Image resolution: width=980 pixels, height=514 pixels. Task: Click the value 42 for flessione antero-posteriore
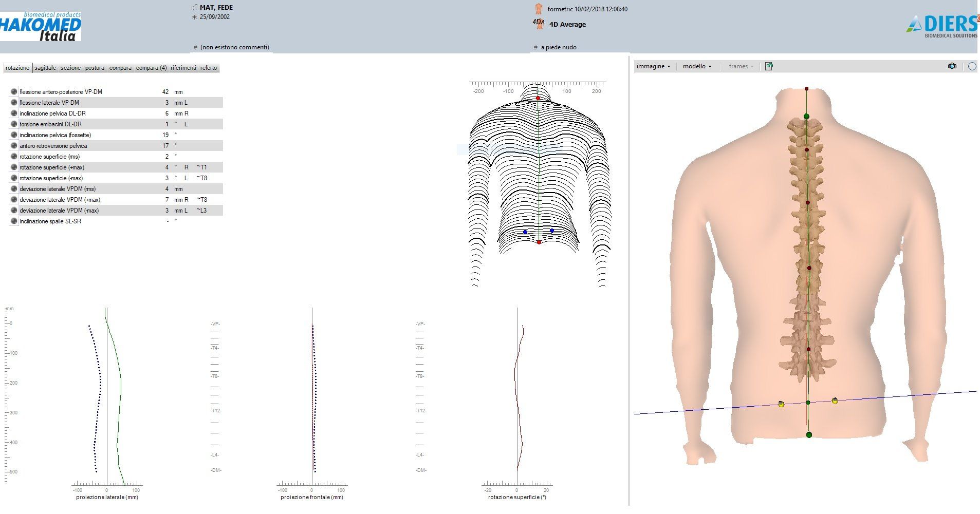point(165,92)
